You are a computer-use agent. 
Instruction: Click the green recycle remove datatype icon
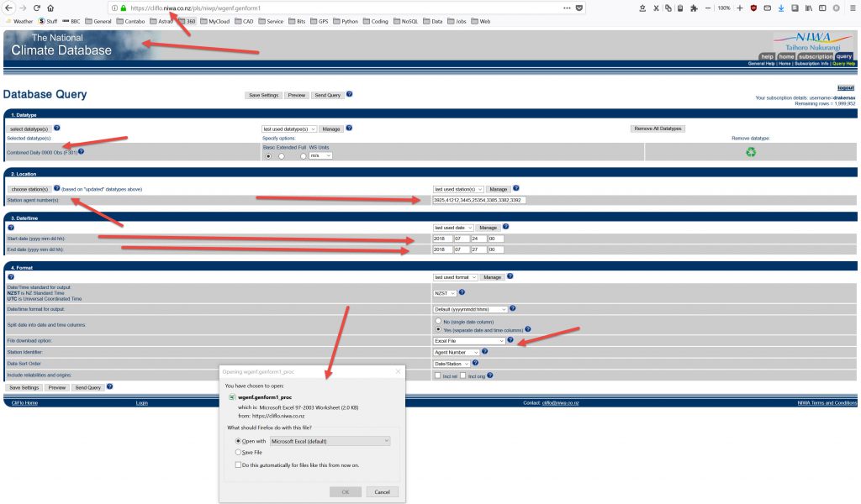pos(751,152)
